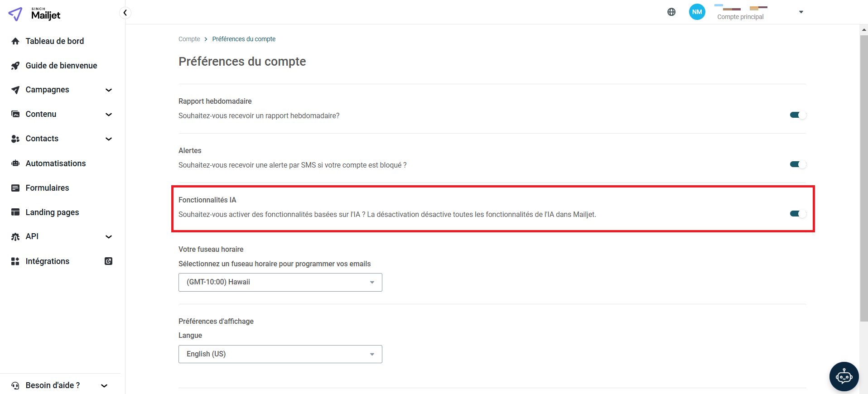Go to Landing pages section
Image resolution: width=868 pixels, height=394 pixels.
click(x=52, y=212)
